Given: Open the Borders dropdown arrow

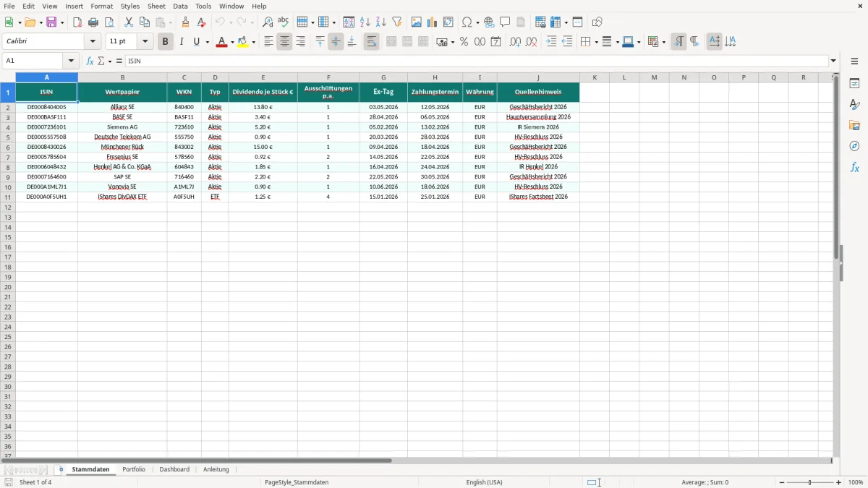Looking at the screenshot, I should 595,42.
